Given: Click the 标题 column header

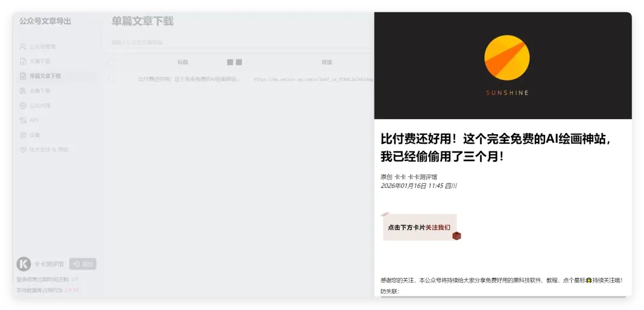Looking at the screenshot, I should point(183,63).
